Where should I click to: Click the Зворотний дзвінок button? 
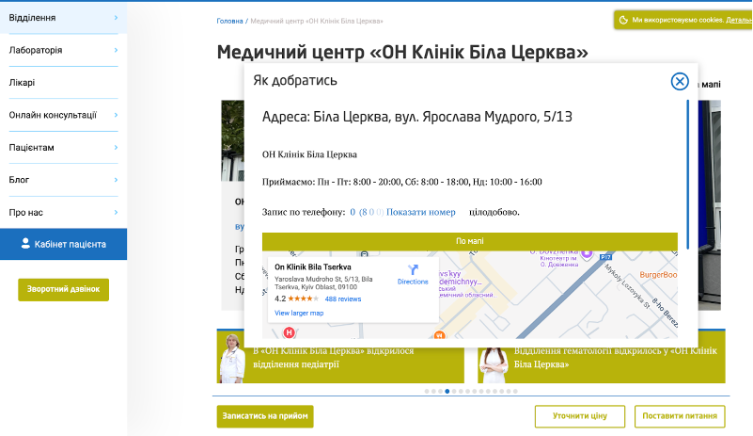click(63, 289)
